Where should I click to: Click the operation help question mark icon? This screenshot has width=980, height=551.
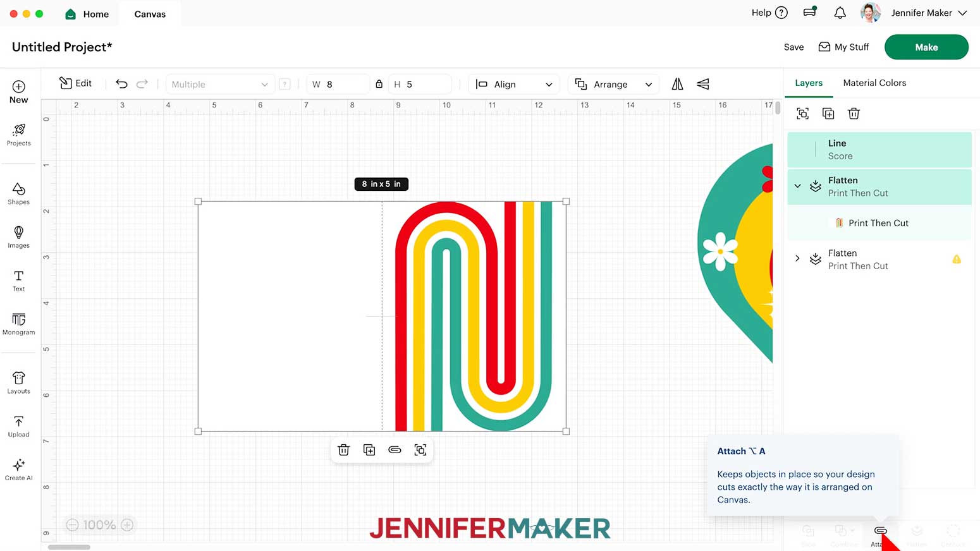tap(285, 84)
